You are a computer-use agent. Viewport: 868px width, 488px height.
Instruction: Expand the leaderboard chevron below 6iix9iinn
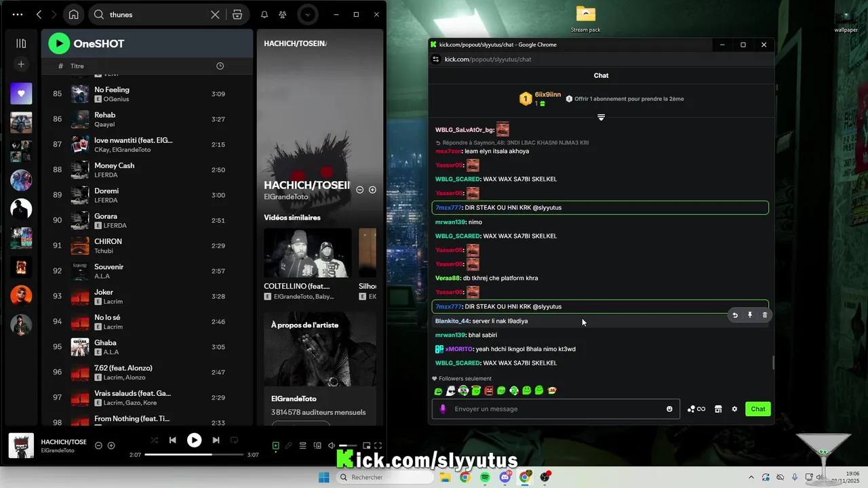click(601, 117)
